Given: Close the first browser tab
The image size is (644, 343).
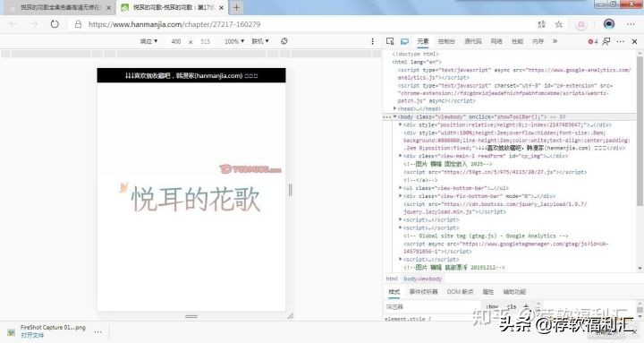Looking at the screenshot, I should point(108,7).
